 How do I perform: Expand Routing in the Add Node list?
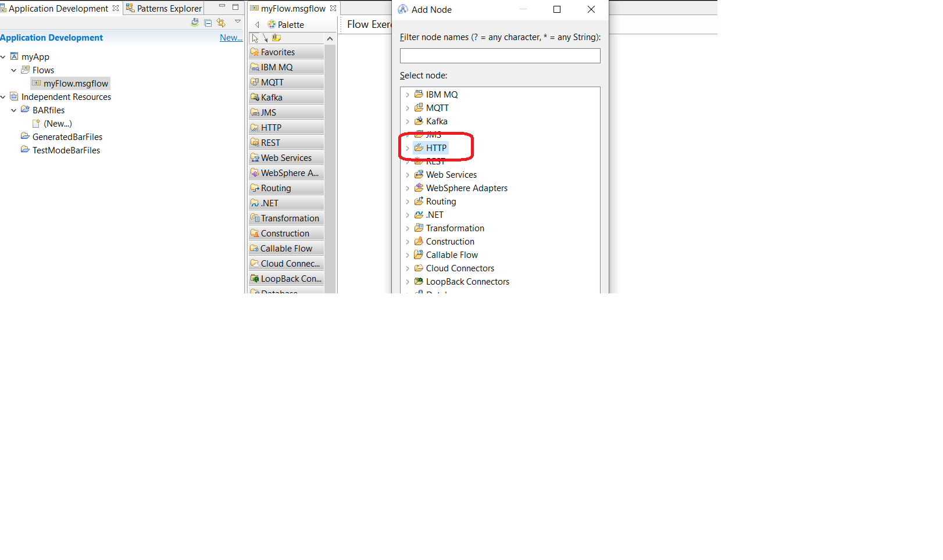408,202
